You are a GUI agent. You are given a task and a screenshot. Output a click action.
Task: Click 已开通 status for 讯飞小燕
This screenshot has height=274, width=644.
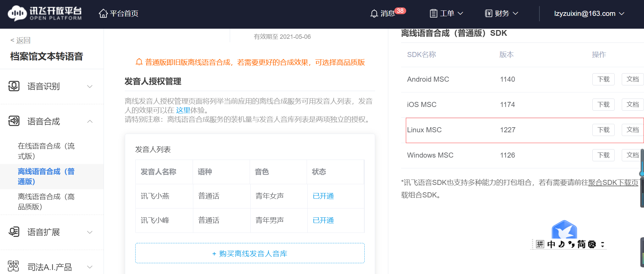tap(323, 196)
